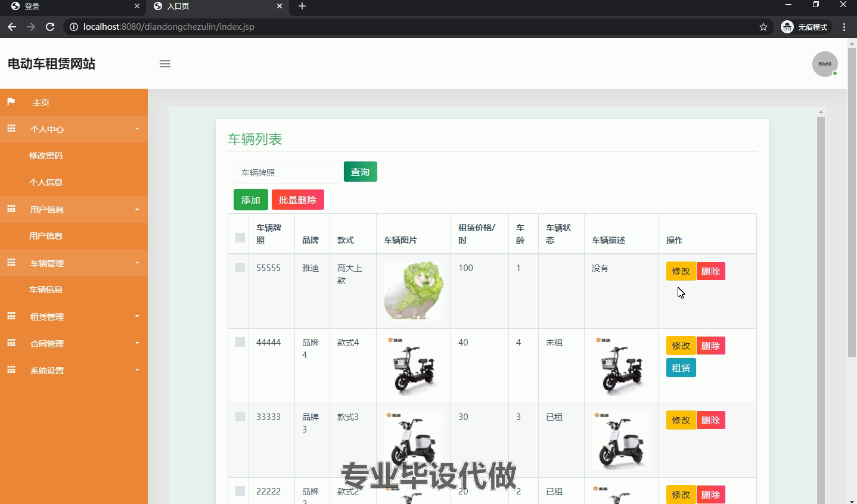Click the page's outer vertical scrollbar
The width and height of the screenshot is (857, 504).
click(852, 201)
